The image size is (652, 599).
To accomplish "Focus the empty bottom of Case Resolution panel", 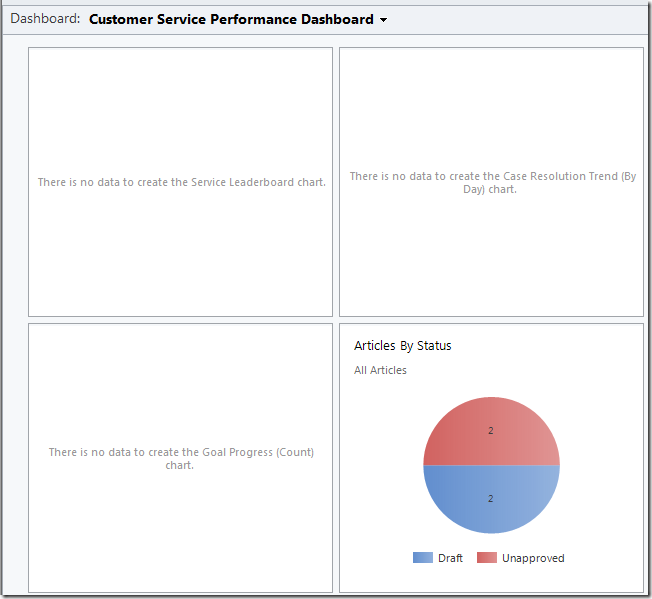I will point(492,270).
